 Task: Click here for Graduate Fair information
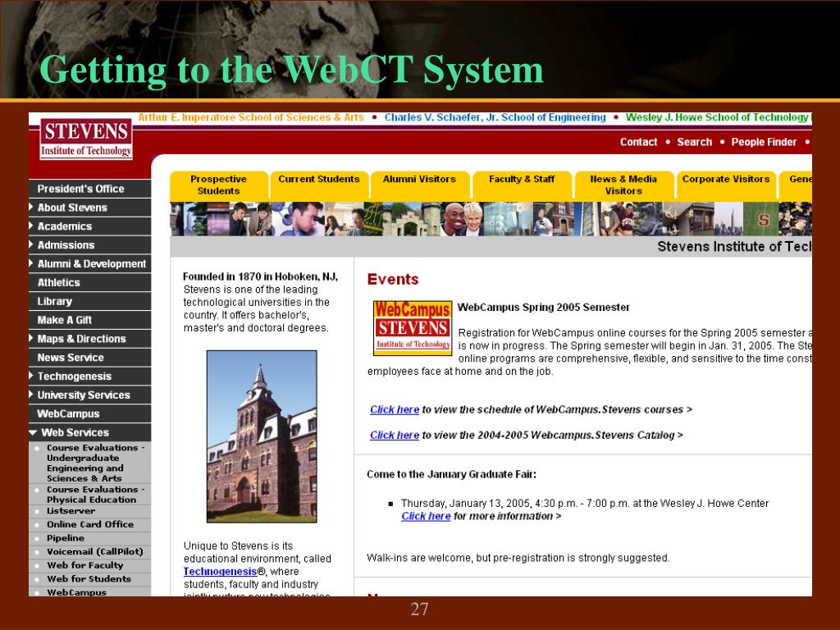pyautogui.click(x=426, y=516)
